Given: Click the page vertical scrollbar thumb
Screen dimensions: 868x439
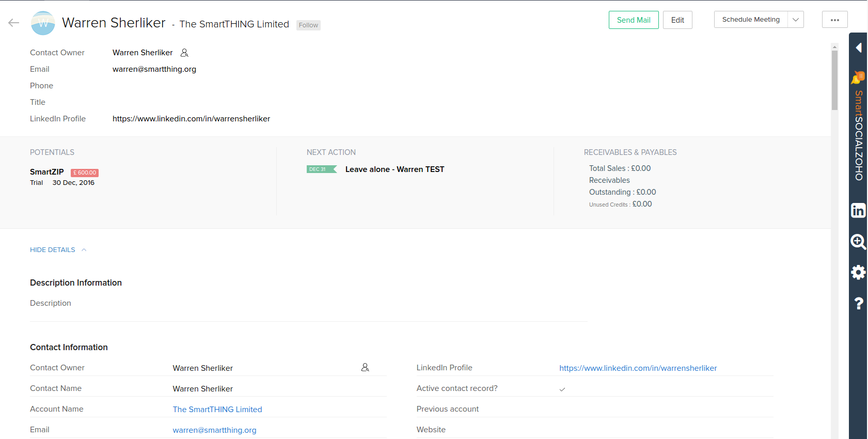Looking at the screenshot, I should pos(834,80).
